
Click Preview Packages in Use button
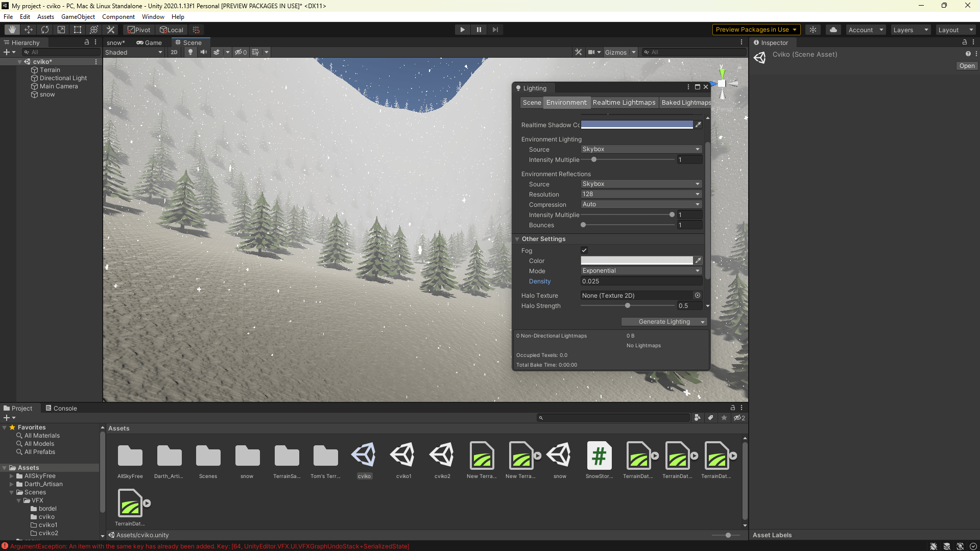pyautogui.click(x=756, y=30)
